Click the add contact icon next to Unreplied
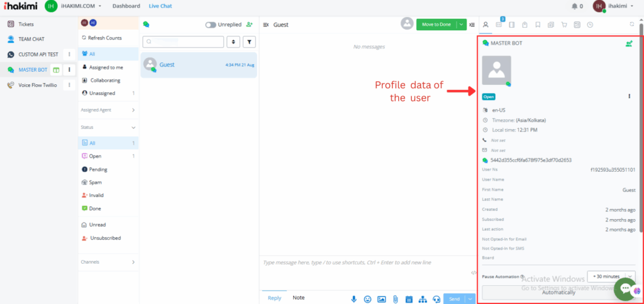Viewport: 644px width, 304px height. 250,25
